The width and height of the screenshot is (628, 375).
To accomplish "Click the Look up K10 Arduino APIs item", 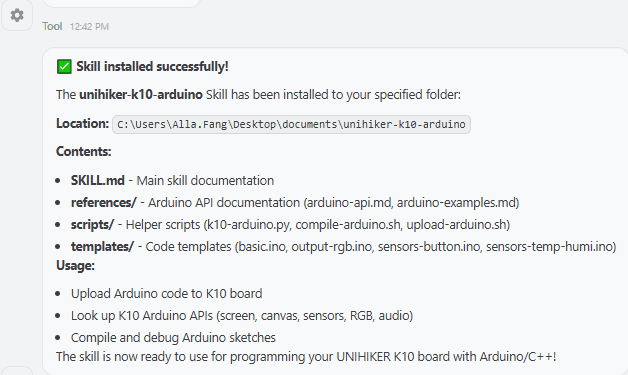I will click(242, 316).
